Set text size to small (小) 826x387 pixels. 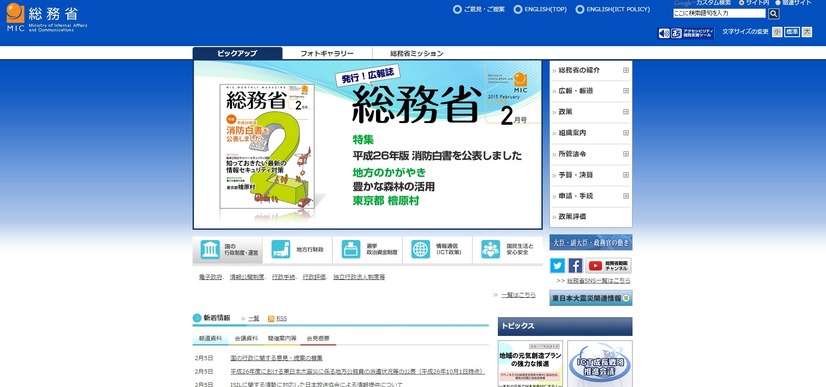777,32
